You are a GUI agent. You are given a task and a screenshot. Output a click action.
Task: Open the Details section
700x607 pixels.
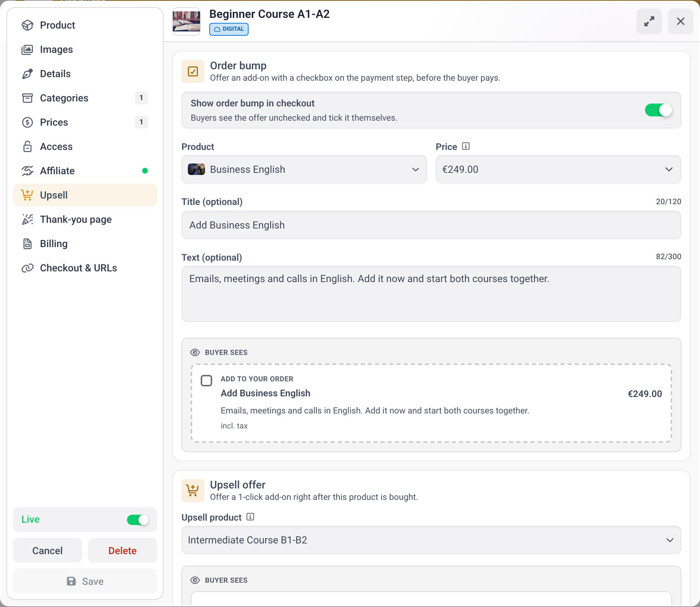click(85, 74)
